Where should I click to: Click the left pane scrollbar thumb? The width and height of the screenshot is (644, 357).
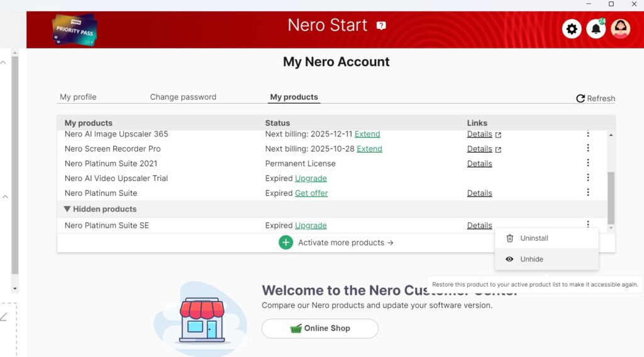pyautogui.click(x=15, y=165)
